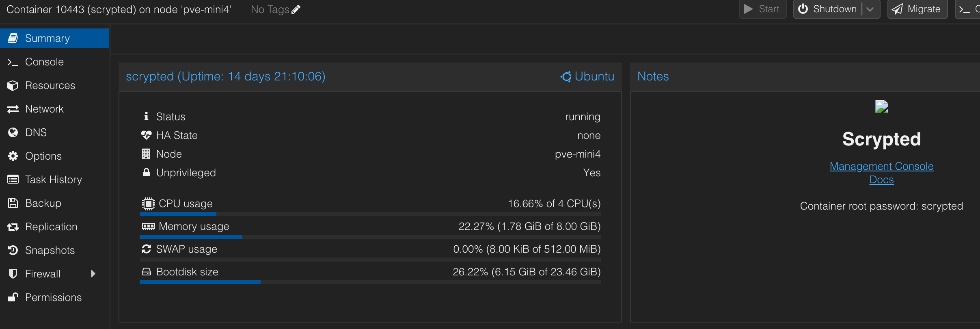The height and width of the screenshot is (329, 980).
Task: Click the broken image thumbnail in Notes
Action: click(x=881, y=107)
